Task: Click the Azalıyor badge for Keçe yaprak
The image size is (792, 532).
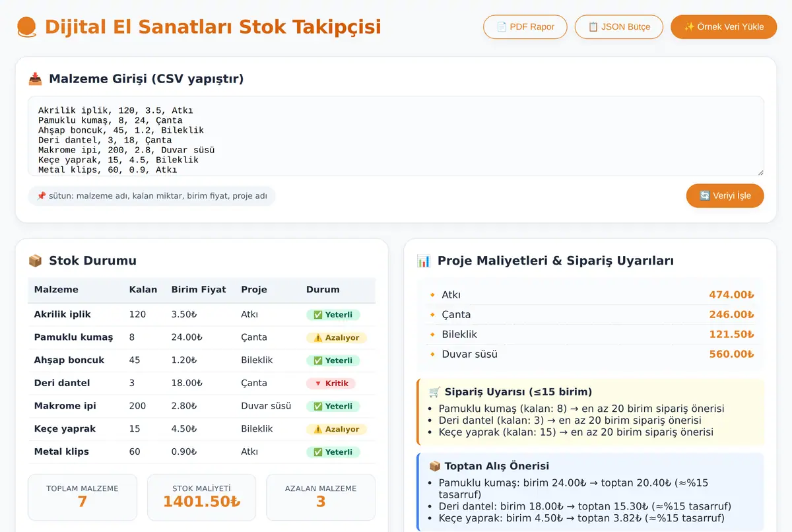Action: pyautogui.click(x=337, y=429)
